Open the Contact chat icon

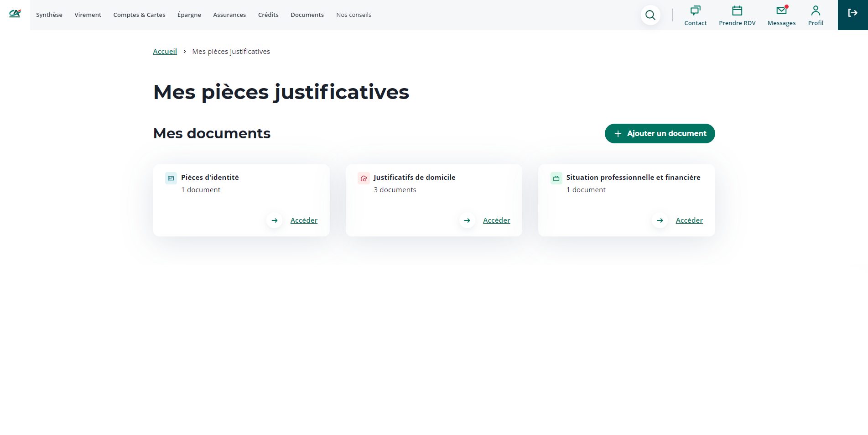[x=695, y=11]
